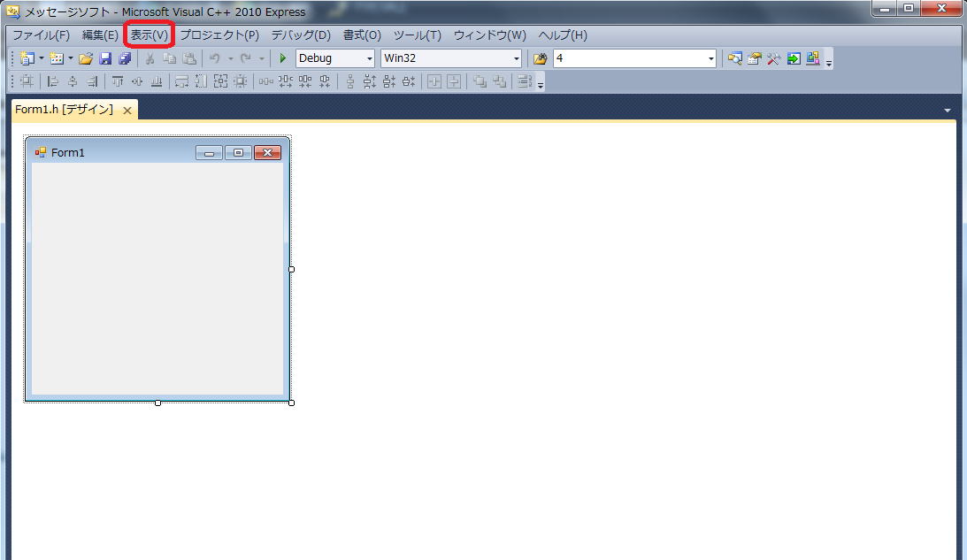Click the Align Bottoms icon
This screenshot has width=967, height=560.
click(157, 81)
